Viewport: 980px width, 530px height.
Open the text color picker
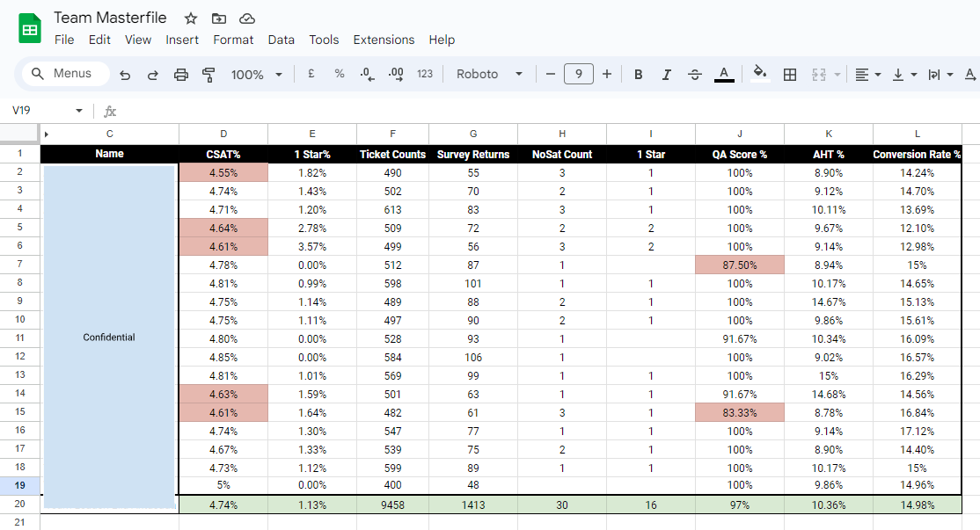tap(724, 75)
